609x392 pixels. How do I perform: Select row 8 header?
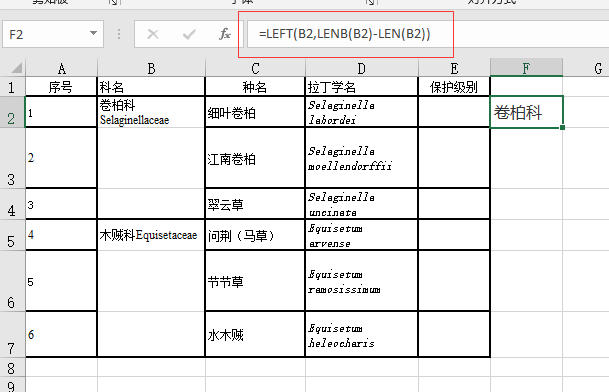click(12, 367)
